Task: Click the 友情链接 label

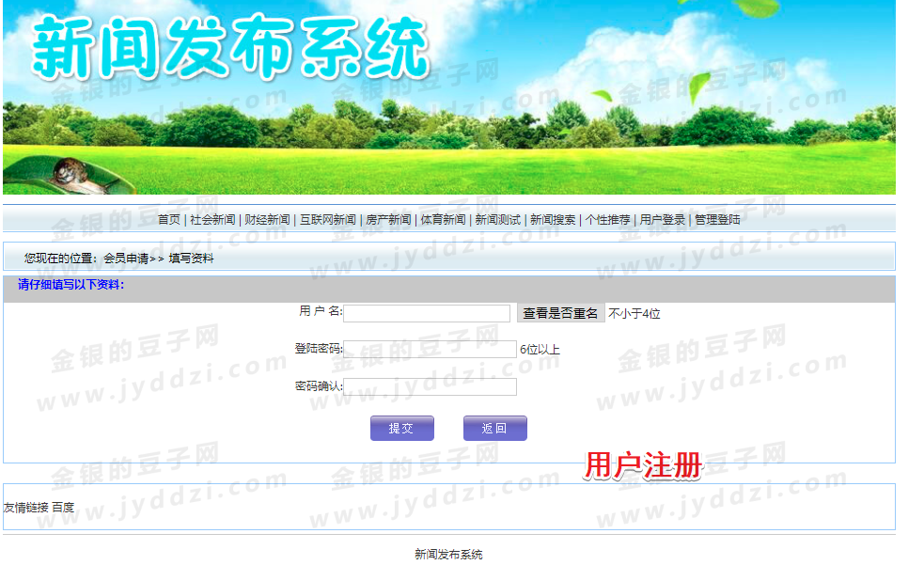Action: [x=26, y=508]
